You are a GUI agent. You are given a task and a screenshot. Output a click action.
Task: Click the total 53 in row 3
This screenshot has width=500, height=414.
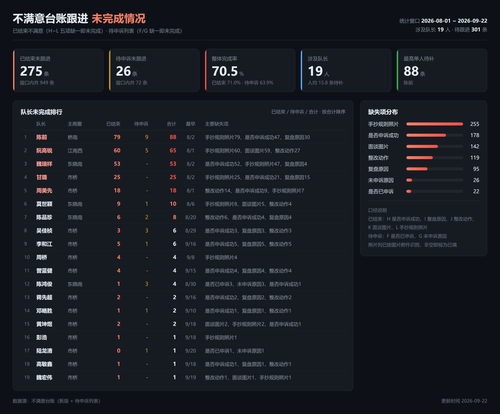point(173,164)
